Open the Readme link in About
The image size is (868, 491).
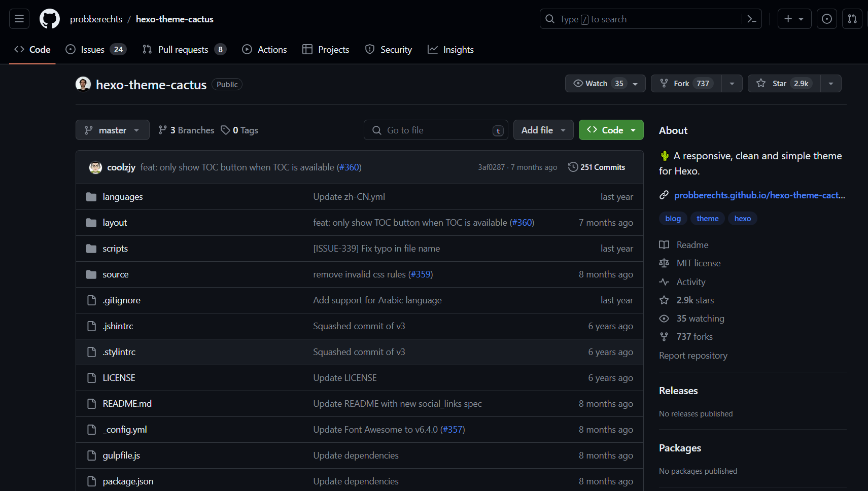pos(684,245)
